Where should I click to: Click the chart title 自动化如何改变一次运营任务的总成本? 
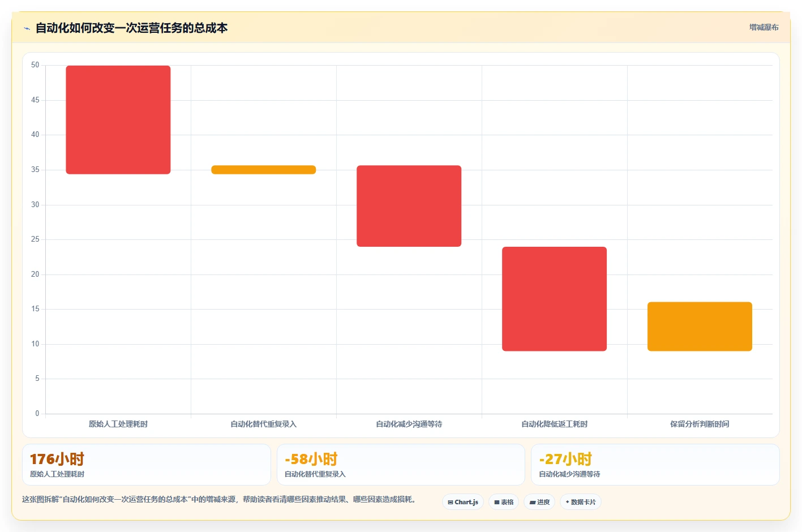pyautogui.click(x=131, y=28)
